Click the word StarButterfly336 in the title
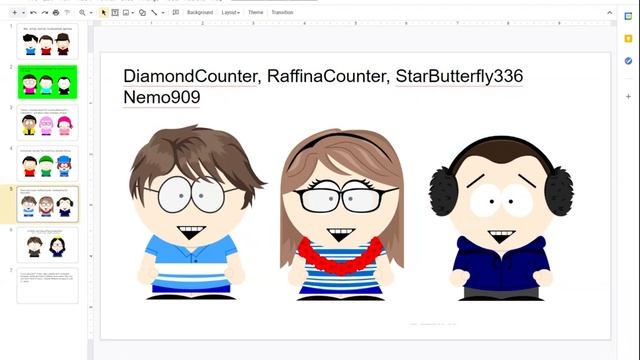 pos(459,76)
